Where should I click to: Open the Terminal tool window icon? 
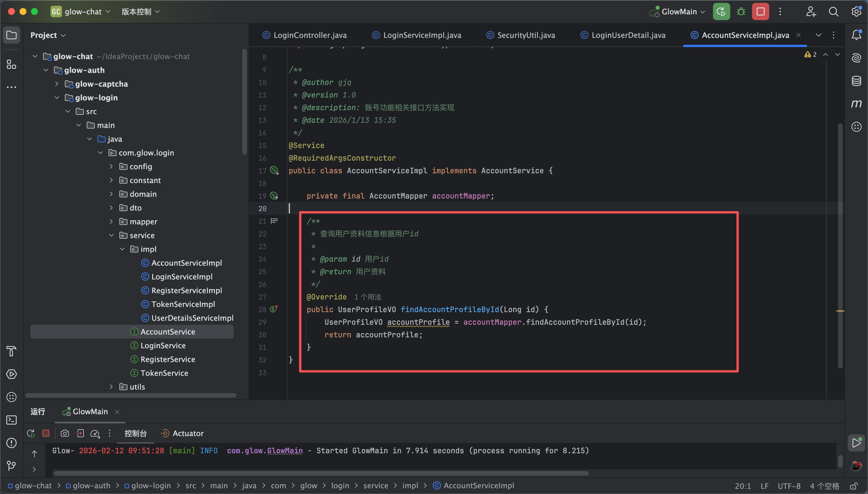pos(11,420)
